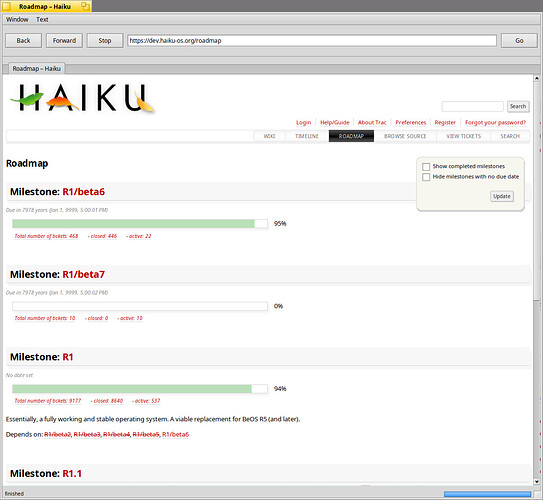
Task: Open the R1.1 milestone link
Action: 72,474
